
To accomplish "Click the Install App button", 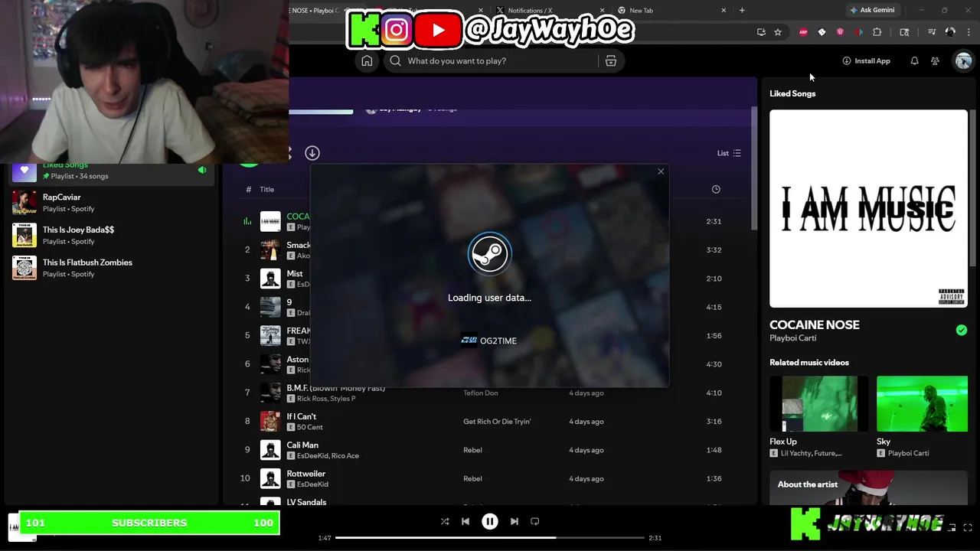I will click(866, 61).
